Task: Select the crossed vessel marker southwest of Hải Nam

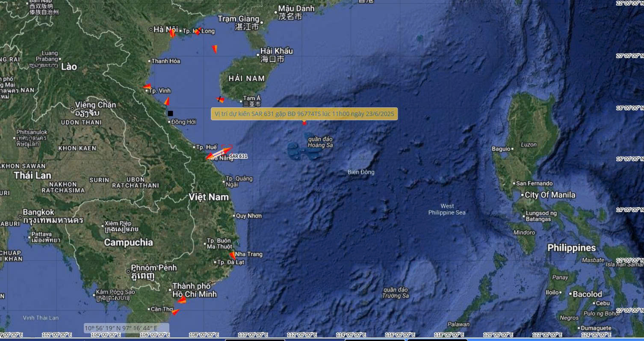Action: click(x=220, y=100)
